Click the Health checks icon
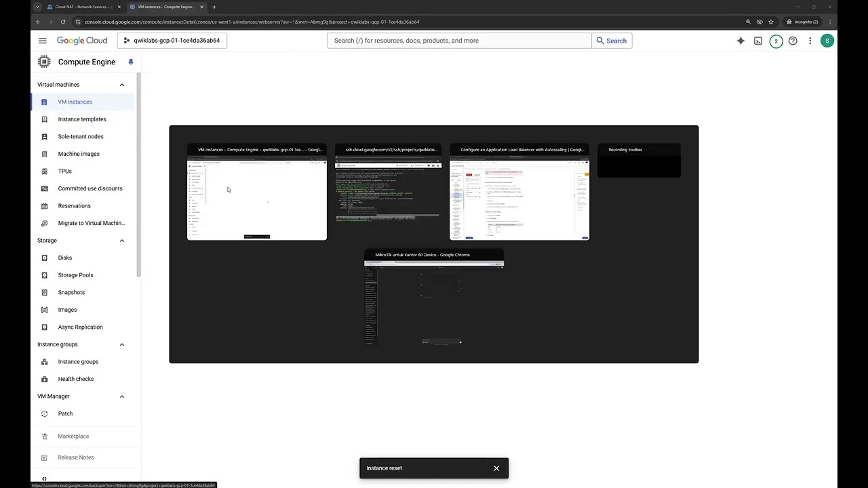Image resolution: width=868 pixels, height=488 pixels. pyautogui.click(x=45, y=379)
